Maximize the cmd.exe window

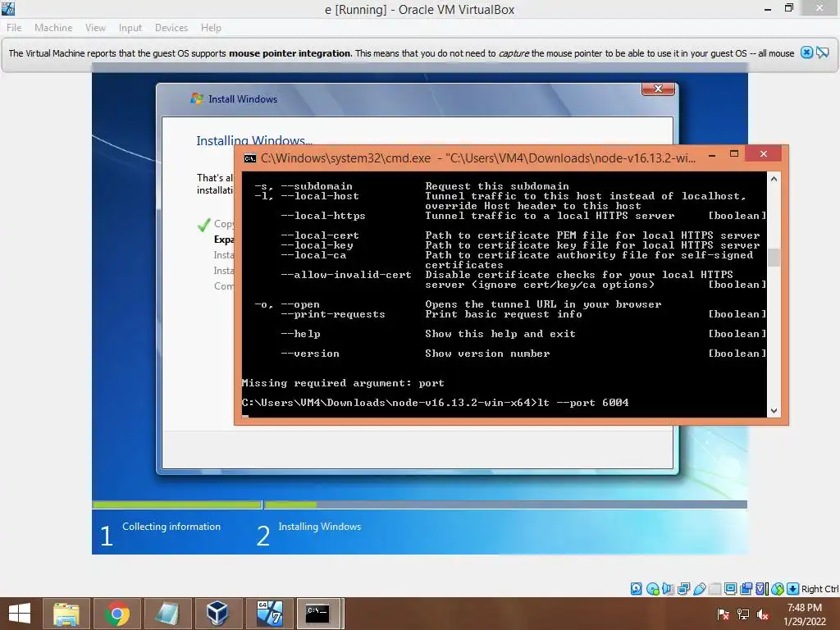pyautogui.click(x=734, y=154)
